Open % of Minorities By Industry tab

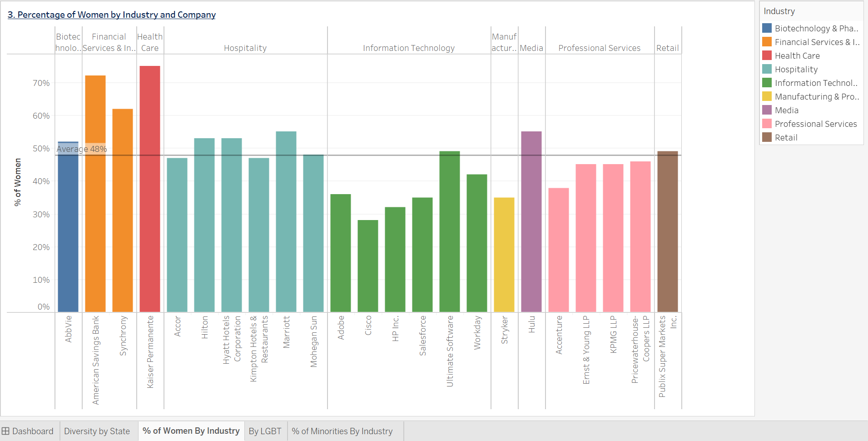(342, 431)
